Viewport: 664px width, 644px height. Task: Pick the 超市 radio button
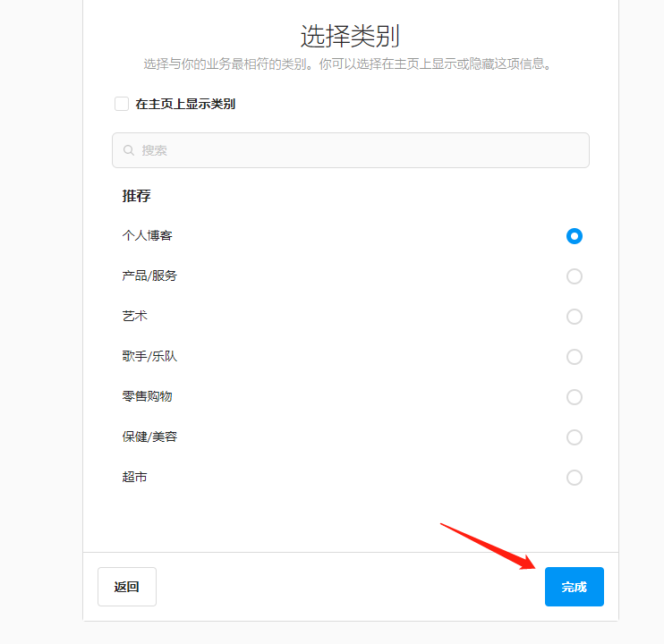575,478
